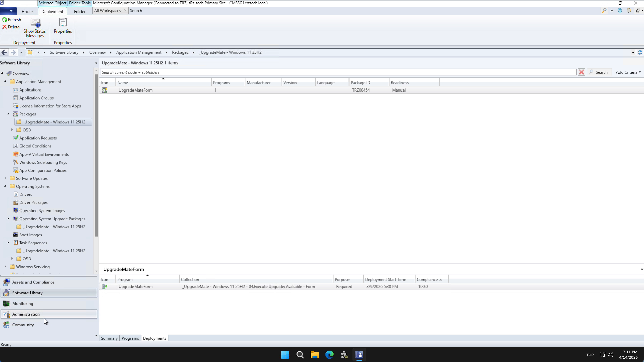
Task: Open the Summary tab
Action: pyautogui.click(x=109, y=338)
